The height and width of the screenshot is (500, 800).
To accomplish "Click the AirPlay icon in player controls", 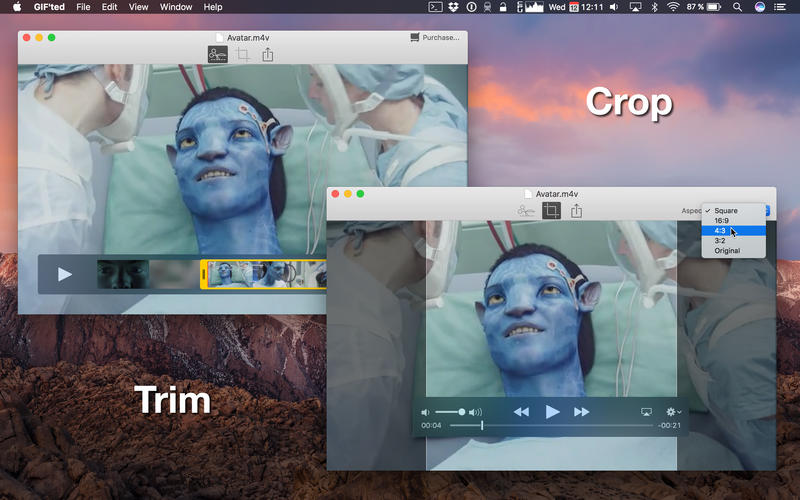I will click(x=646, y=412).
